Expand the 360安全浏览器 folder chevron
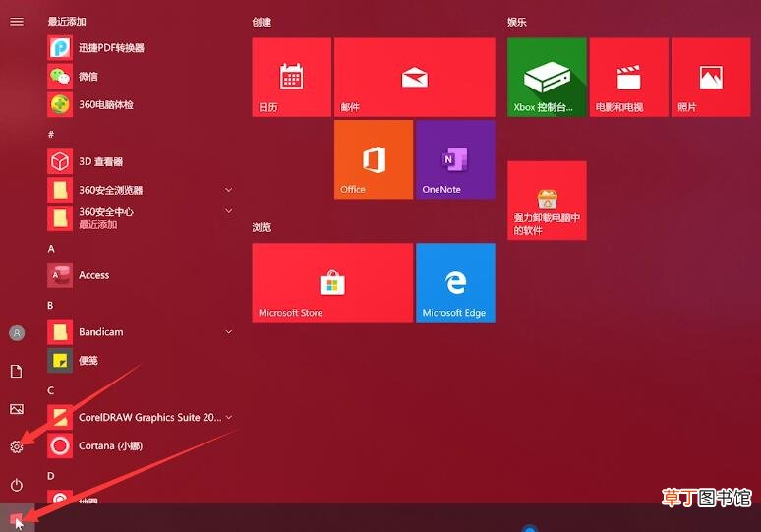Image resolution: width=761 pixels, height=532 pixels. pos(228,190)
